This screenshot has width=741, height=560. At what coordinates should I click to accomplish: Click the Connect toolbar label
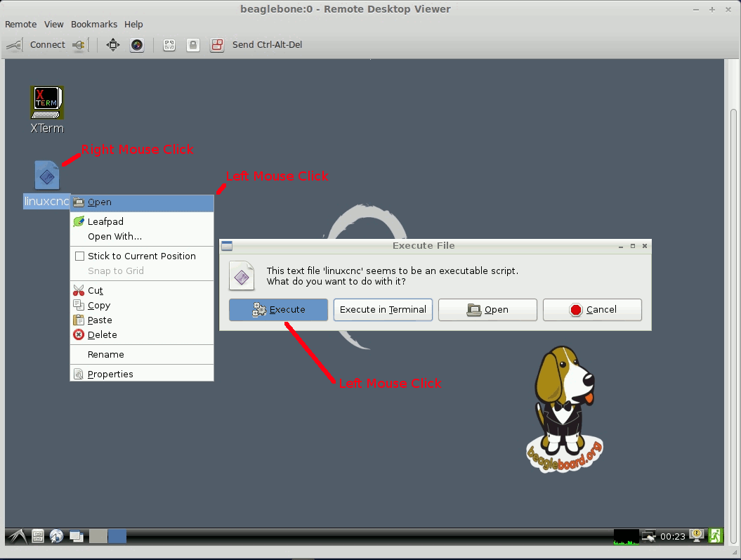pos(48,45)
